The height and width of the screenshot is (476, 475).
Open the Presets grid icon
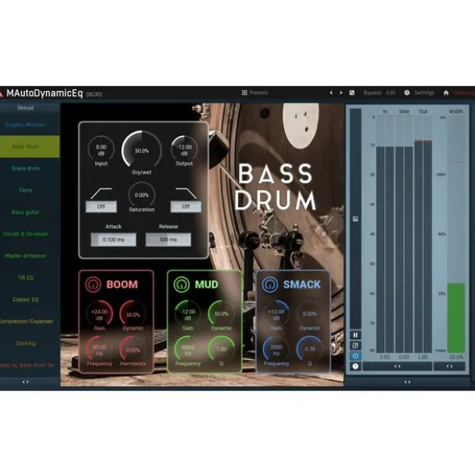(245, 93)
